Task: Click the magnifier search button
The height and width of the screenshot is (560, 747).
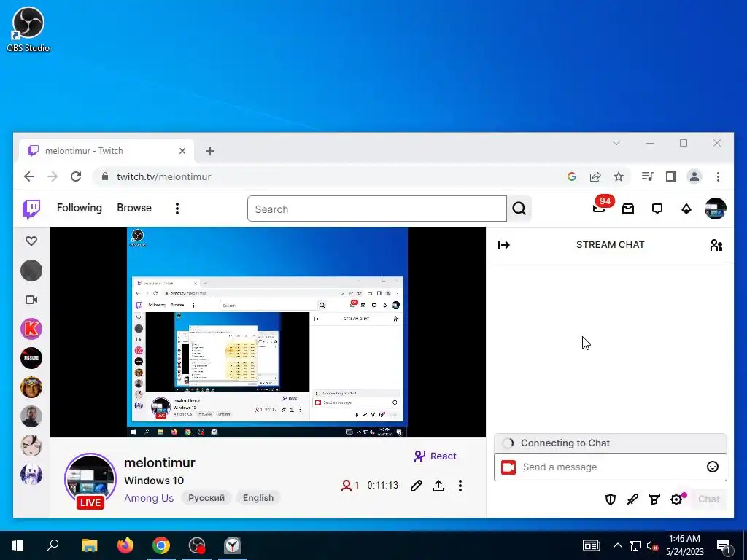Action: 519,209
